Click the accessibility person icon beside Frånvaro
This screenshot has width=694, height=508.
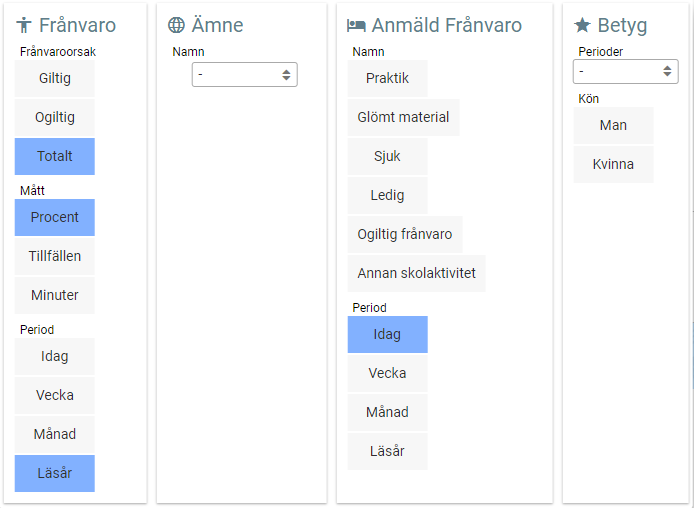[25, 26]
